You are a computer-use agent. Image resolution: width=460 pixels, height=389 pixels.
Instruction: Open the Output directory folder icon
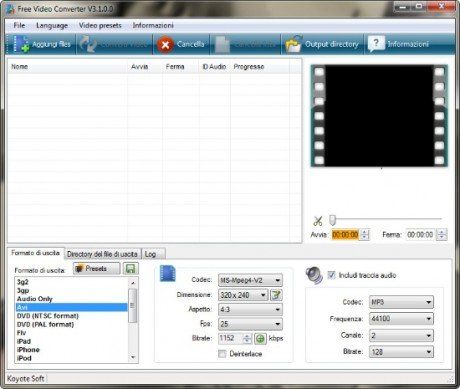click(294, 44)
